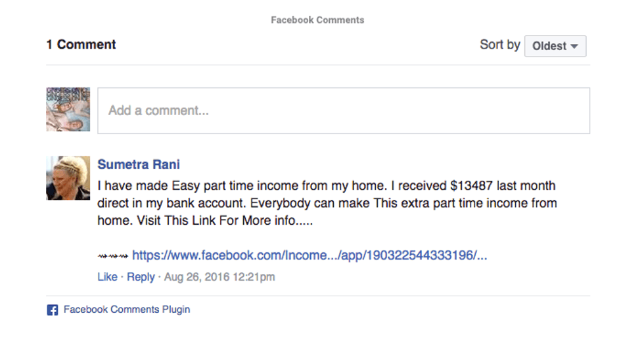Click the 'Everybody can make This extra' line

pyautogui.click(x=327, y=203)
